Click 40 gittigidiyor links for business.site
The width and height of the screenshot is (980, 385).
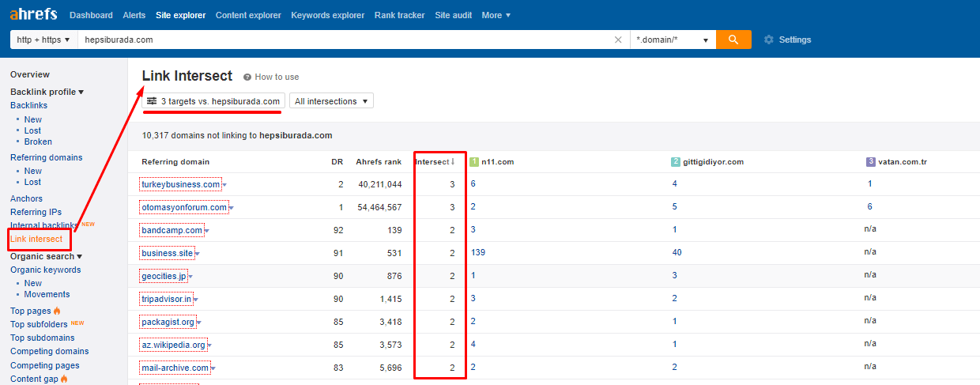click(x=677, y=253)
